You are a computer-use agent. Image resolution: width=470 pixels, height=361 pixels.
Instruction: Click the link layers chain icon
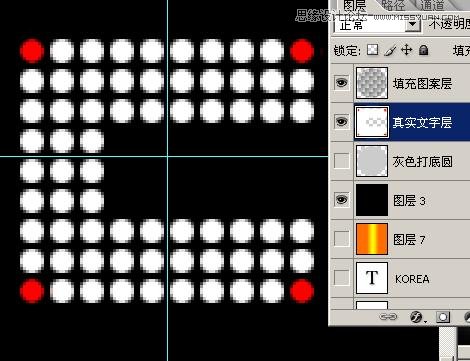pos(388,317)
